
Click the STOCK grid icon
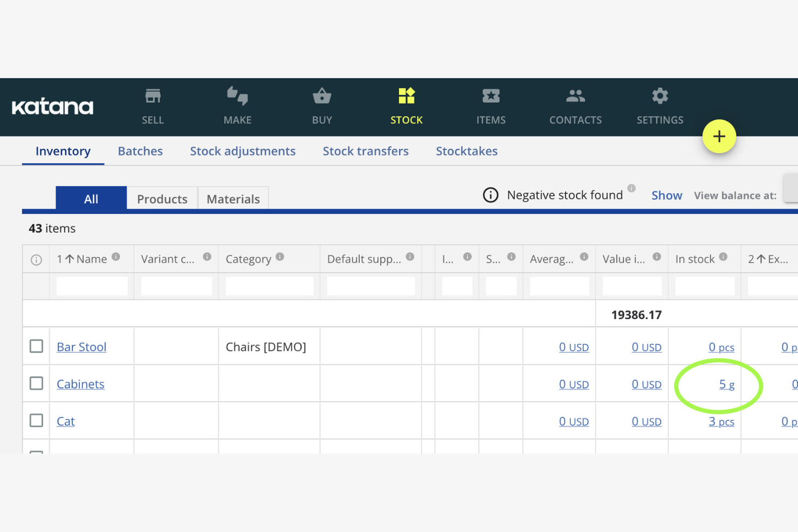(x=407, y=95)
